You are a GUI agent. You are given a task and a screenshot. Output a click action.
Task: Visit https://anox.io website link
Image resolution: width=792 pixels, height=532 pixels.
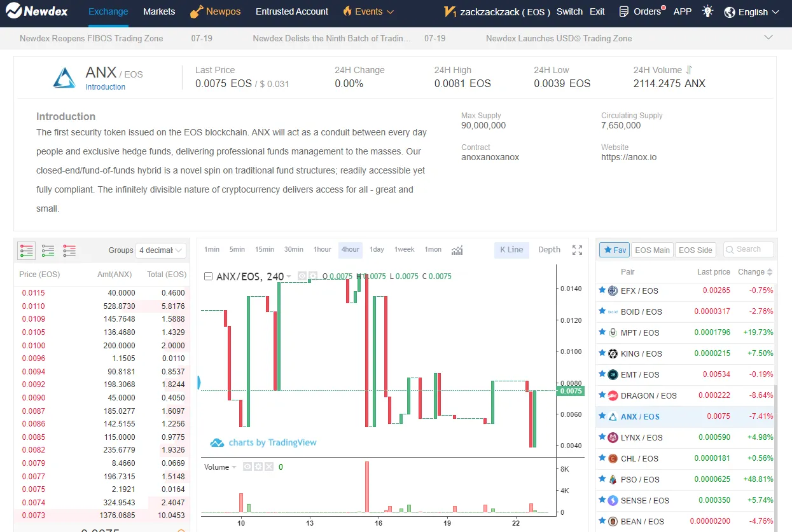(629, 157)
